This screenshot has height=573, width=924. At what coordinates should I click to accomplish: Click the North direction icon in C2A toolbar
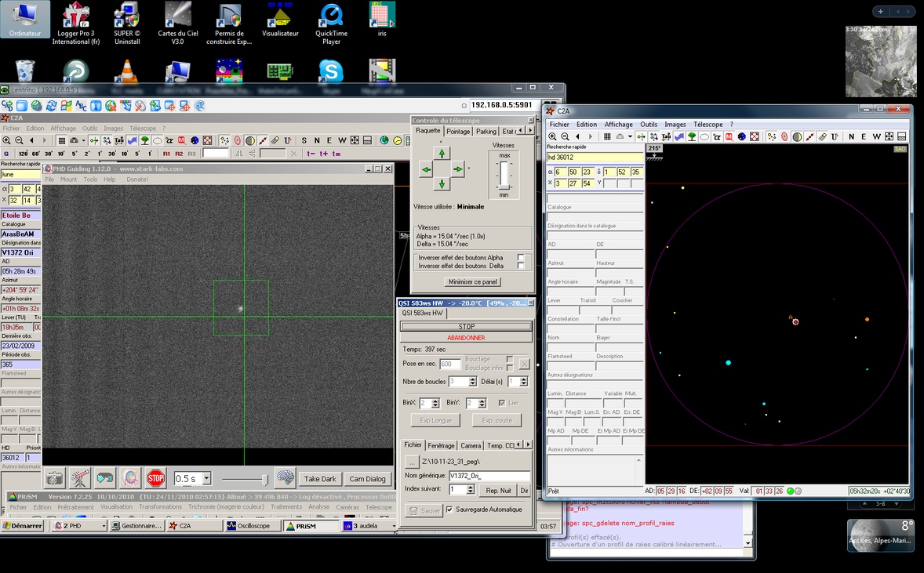point(850,136)
